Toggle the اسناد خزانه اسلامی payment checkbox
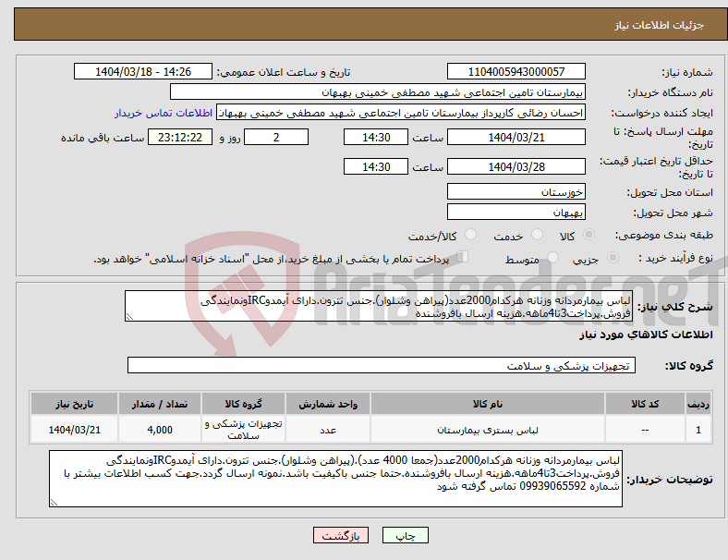This screenshot has height=560, width=728. point(463,257)
